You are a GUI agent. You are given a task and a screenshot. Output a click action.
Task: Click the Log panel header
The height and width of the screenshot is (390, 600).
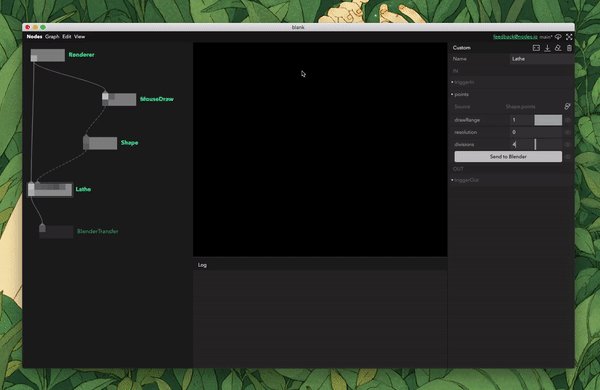point(202,265)
